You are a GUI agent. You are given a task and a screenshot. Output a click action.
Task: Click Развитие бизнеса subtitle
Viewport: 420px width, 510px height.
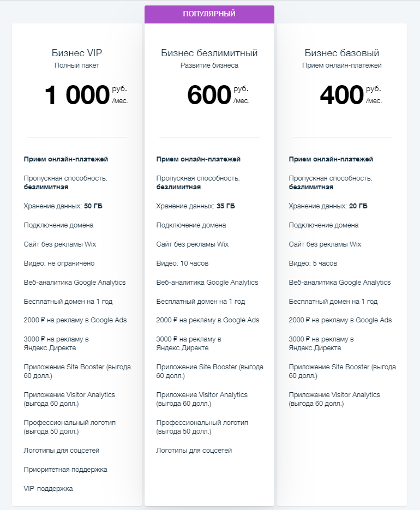pyautogui.click(x=209, y=65)
